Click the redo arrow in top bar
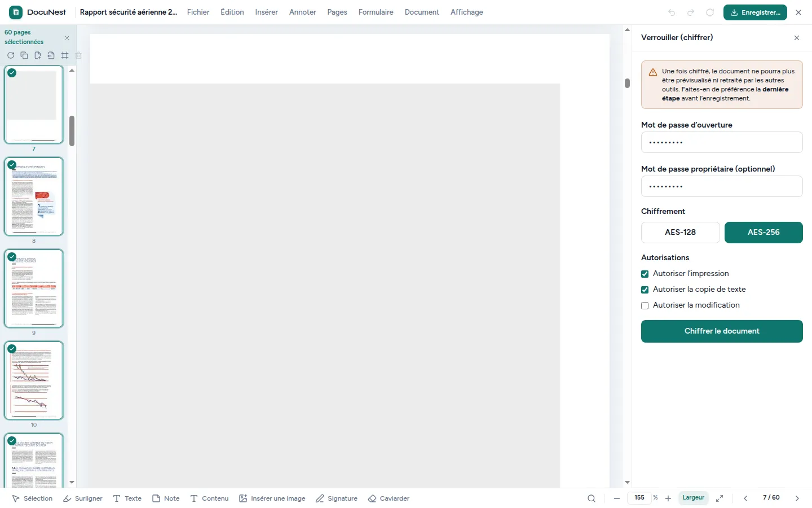This screenshot has width=812, height=508. coord(691,12)
